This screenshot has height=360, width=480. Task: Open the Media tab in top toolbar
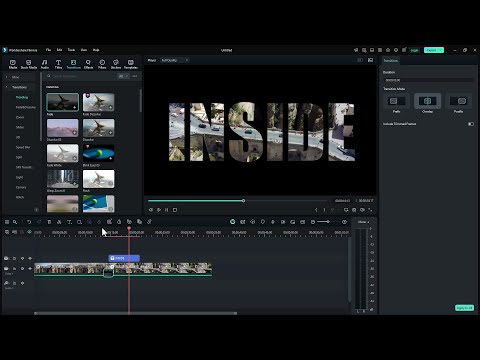tap(13, 64)
